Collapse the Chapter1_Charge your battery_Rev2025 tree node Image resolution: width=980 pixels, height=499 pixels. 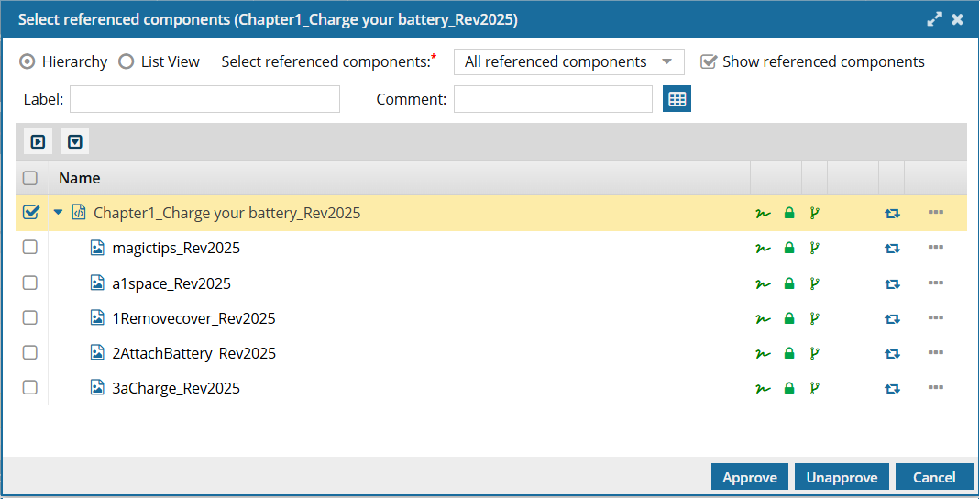tap(59, 213)
